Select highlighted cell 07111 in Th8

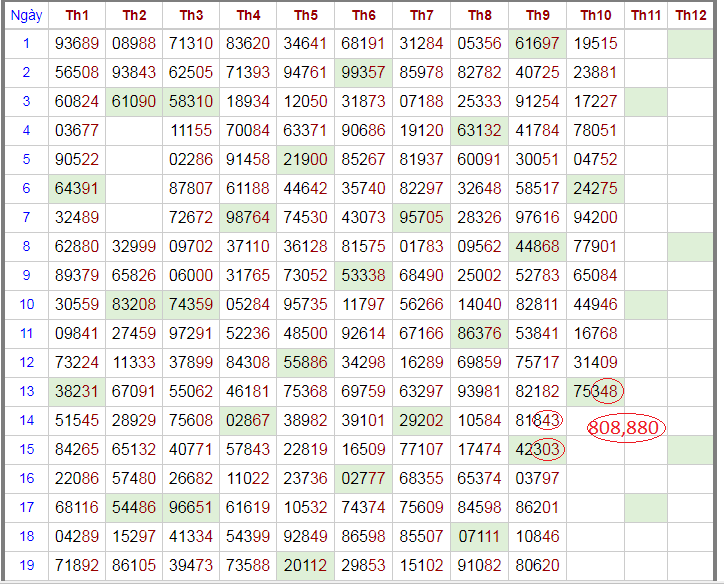pos(479,536)
